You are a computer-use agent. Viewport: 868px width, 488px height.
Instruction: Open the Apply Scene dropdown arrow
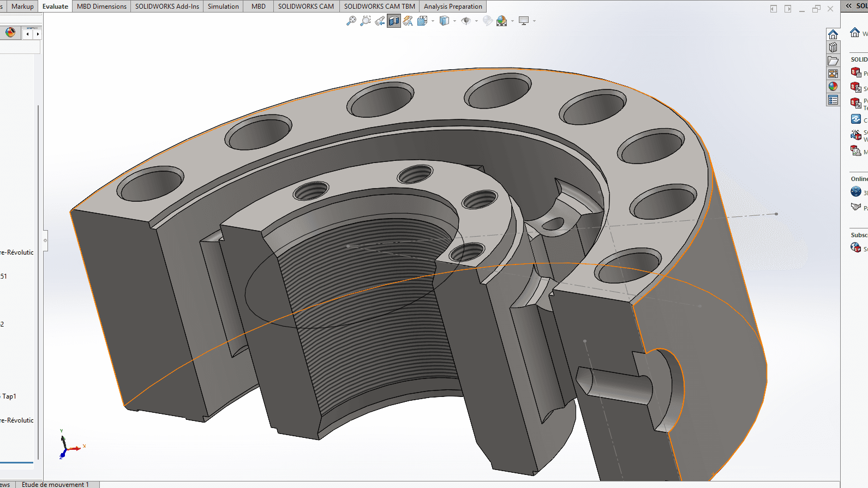(512, 21)
